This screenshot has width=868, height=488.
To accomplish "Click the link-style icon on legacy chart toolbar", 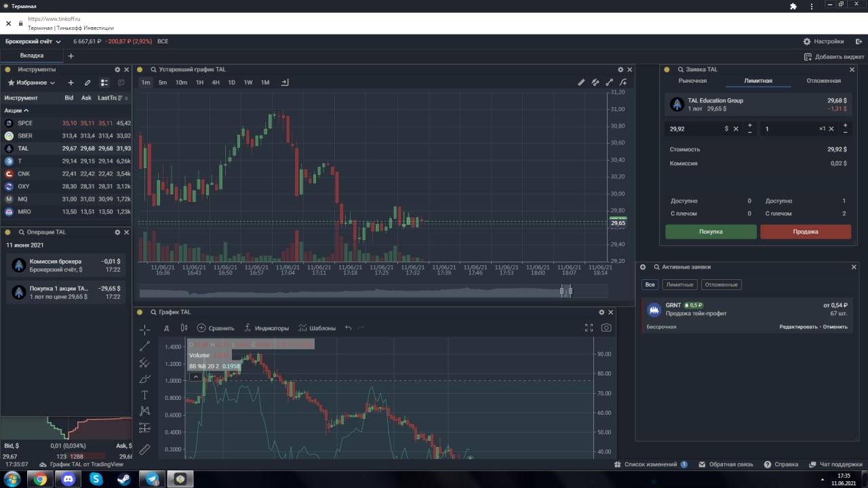I will pyautogui.click(x=595, y=83).
